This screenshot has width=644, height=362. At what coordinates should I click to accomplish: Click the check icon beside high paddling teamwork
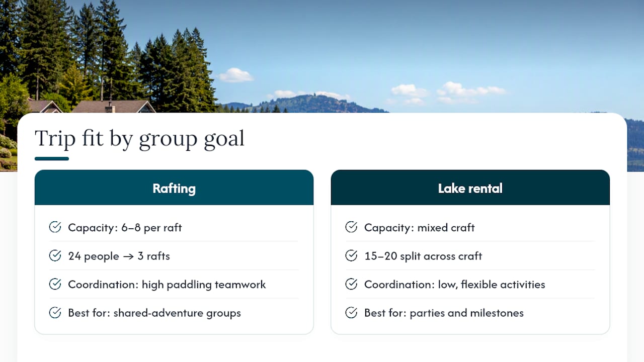click(x=55, y=284)
